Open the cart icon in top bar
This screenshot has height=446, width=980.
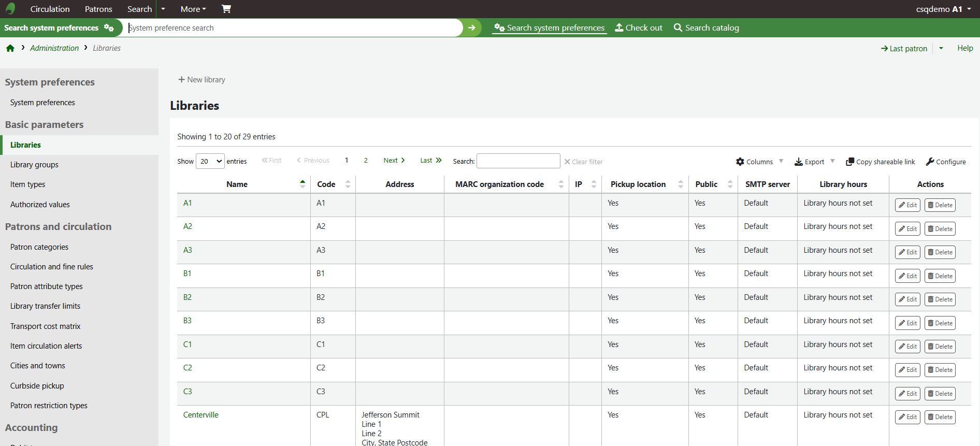226,9
